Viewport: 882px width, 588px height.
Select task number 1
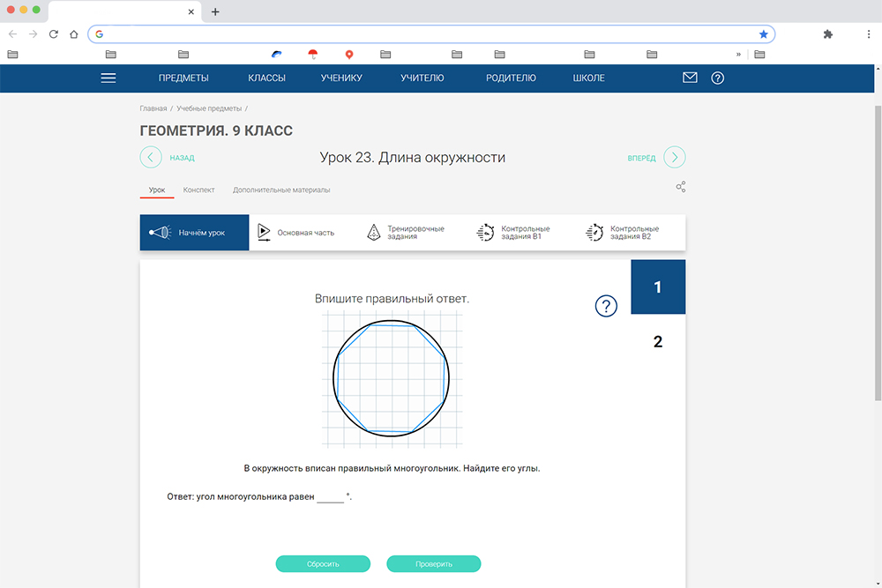(658, 287)
